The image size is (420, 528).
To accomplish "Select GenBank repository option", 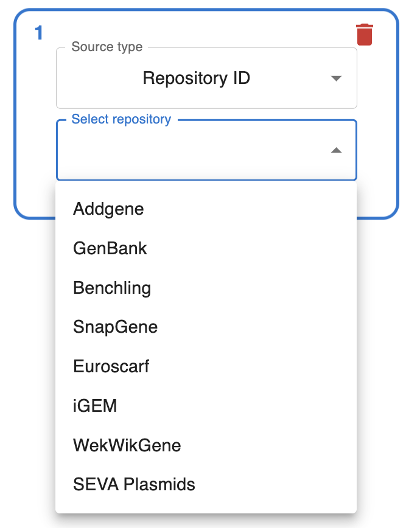I will click(110, 248).
